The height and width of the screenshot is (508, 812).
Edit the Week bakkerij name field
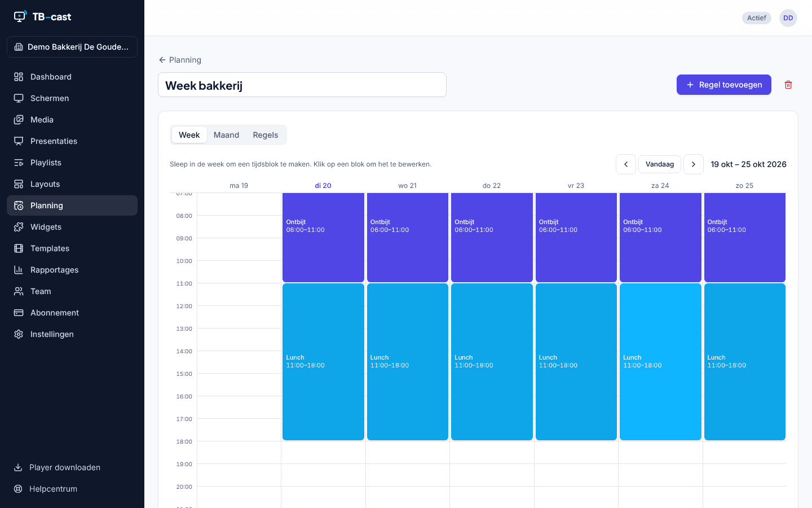point(302,85)
